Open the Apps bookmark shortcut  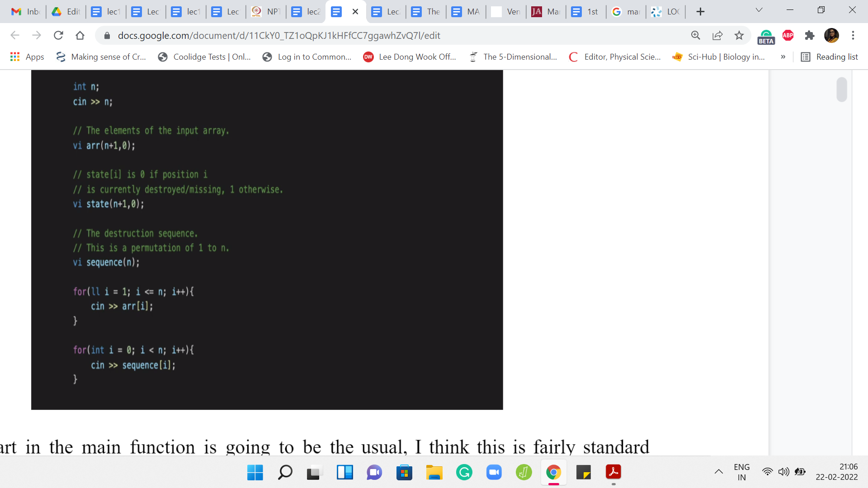coord(27,56)
